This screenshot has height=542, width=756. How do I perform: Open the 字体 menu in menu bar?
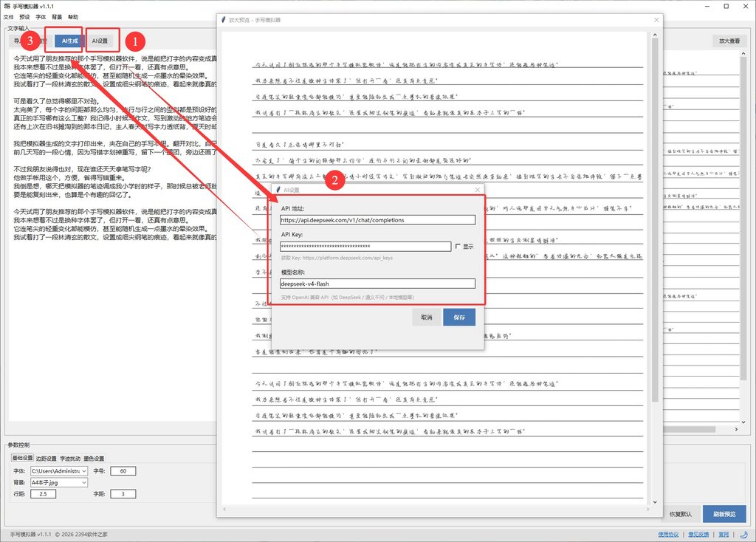click(41, 17)
